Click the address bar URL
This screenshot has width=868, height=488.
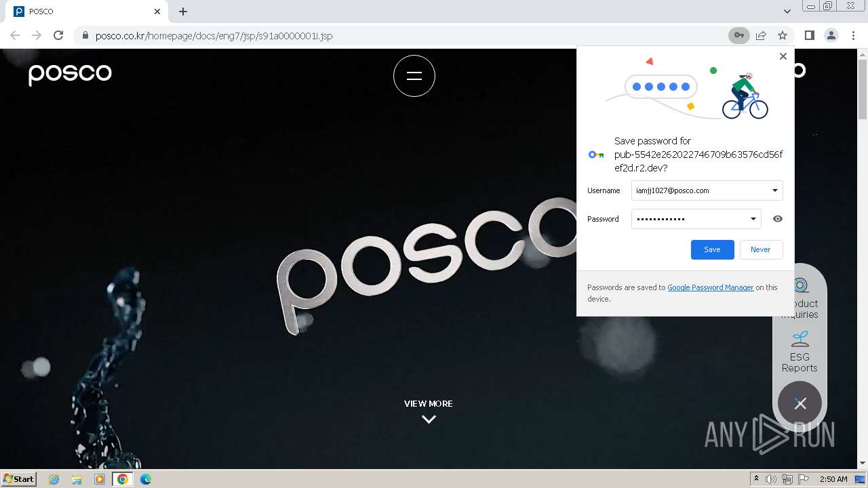tap(214, 36)
